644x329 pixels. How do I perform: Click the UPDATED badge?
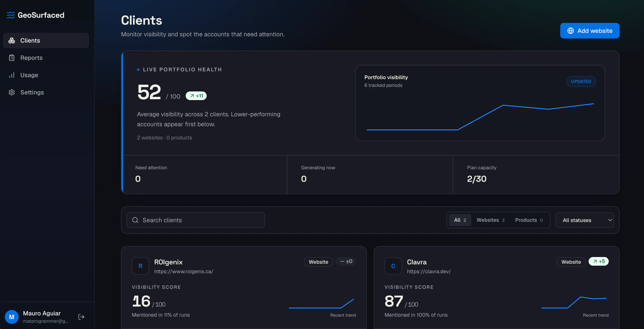click(x=581, y=81)
